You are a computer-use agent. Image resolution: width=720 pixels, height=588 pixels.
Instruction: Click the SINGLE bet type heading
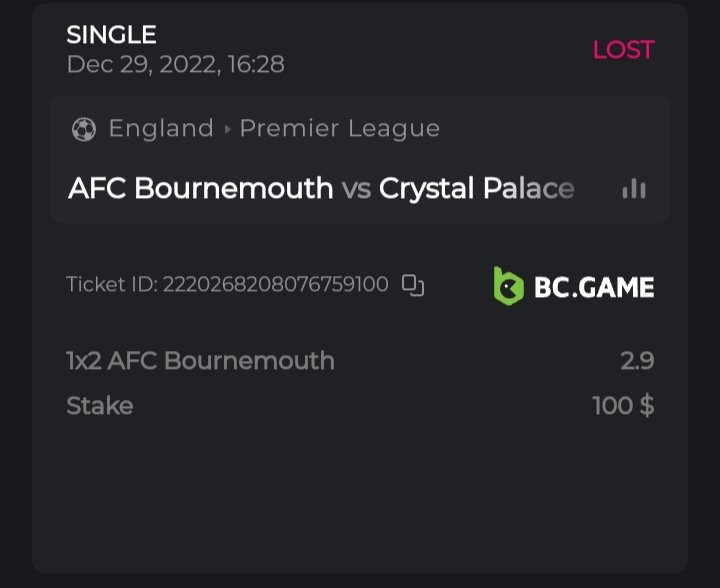[111, 35]
